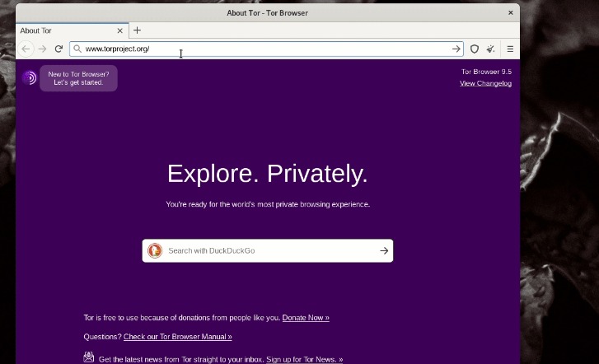Reload the current page
Screen dimensions: 599x364
click(58, 49)
